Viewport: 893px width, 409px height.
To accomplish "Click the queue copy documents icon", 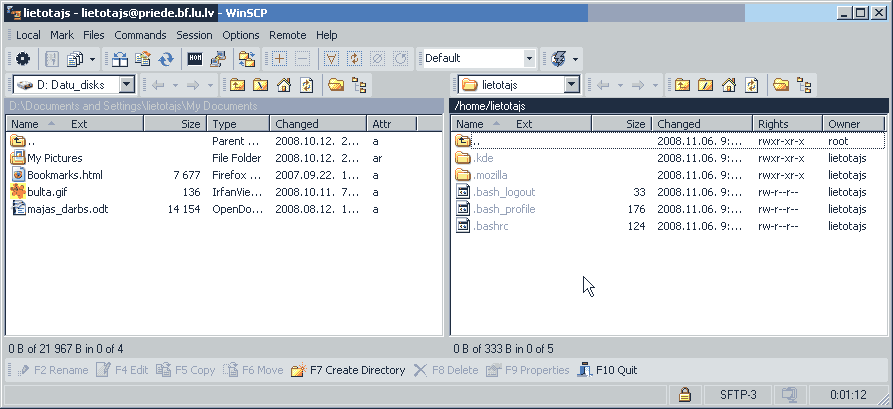I will 75,59.
